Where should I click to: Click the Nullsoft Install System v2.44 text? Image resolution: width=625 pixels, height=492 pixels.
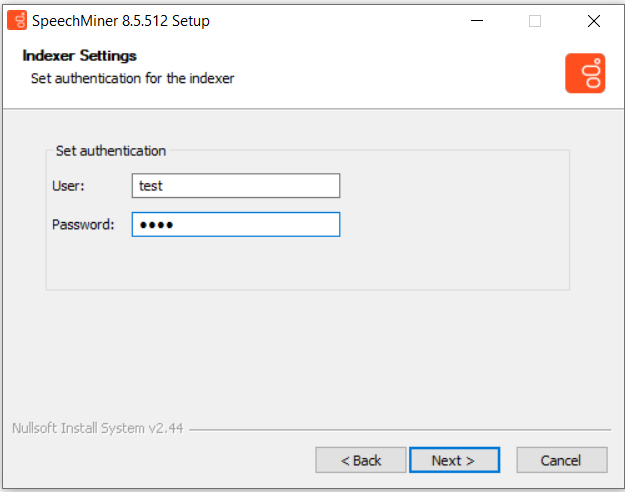click(x=98, y=428)
